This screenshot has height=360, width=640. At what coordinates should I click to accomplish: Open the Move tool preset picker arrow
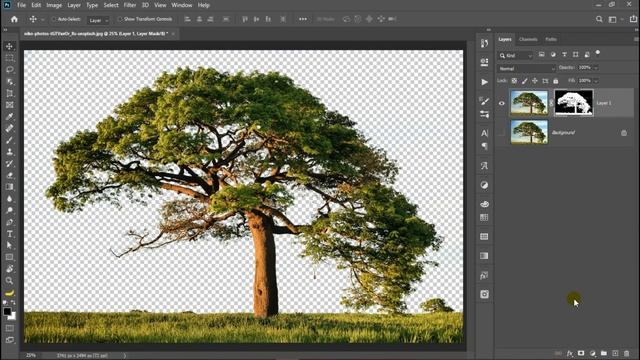click(42, 20)
